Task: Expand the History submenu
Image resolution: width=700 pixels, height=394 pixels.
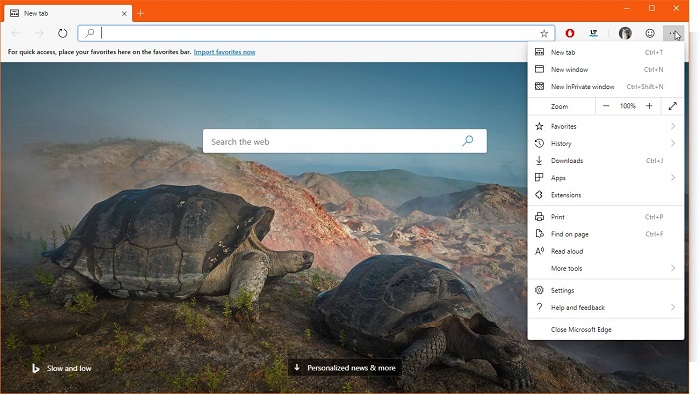Action: 606,143
